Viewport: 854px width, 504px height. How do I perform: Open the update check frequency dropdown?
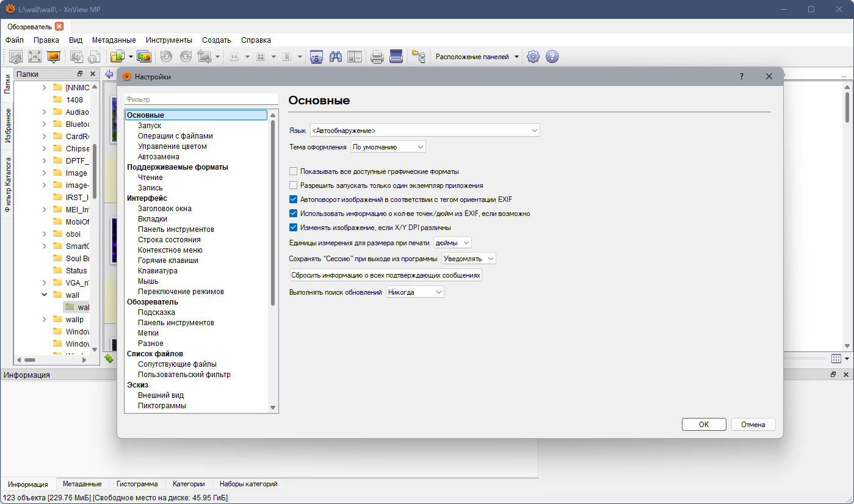pyautogui.click(x=415, y=292)
